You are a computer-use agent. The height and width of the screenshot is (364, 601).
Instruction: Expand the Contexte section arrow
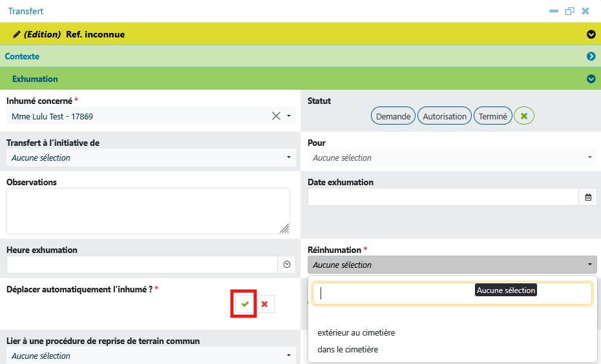coord(591,56)
